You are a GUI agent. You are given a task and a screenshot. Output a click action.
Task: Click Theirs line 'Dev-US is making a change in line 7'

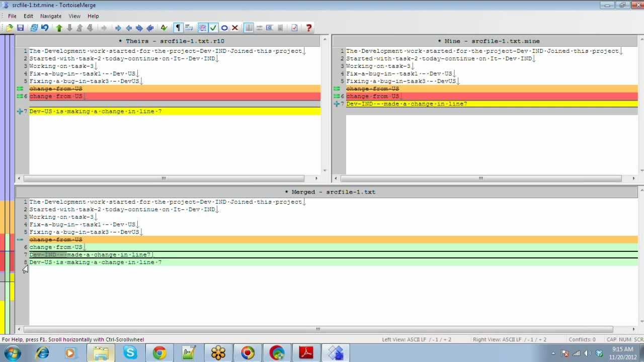coord(96,111)
